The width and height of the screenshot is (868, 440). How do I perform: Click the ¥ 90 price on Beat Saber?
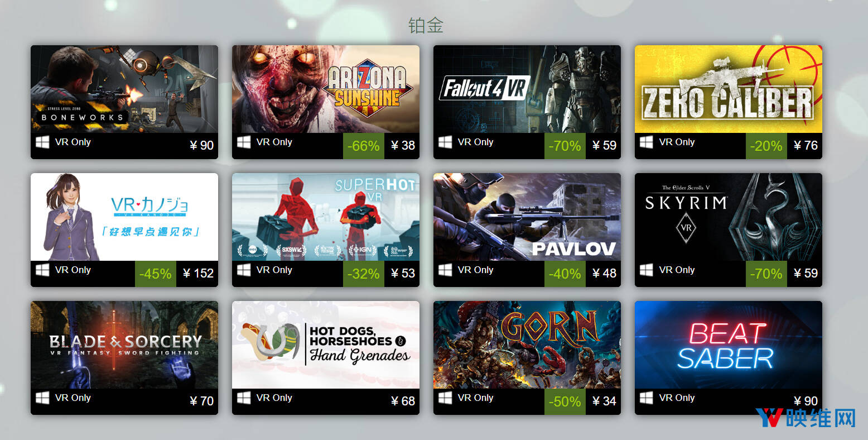[806, 401]
